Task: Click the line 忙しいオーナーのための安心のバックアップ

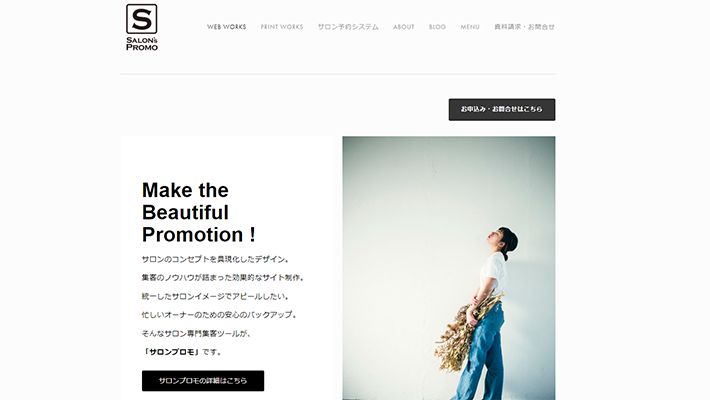Action: point(219,314)
